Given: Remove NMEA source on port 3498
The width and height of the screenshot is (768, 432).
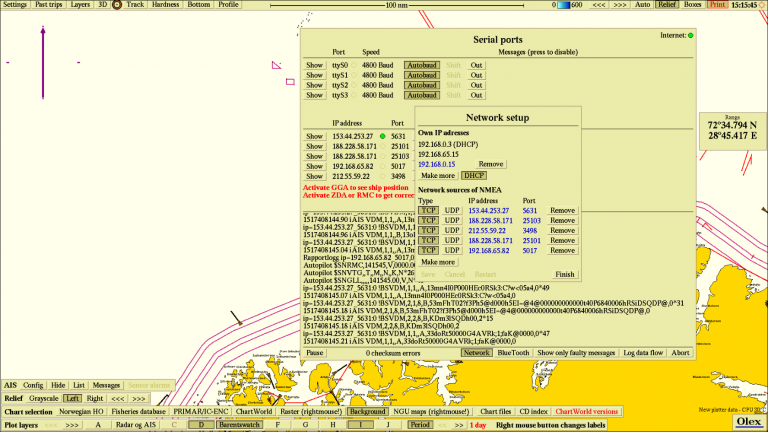Looking at the screenshot, I should (562, 231).
